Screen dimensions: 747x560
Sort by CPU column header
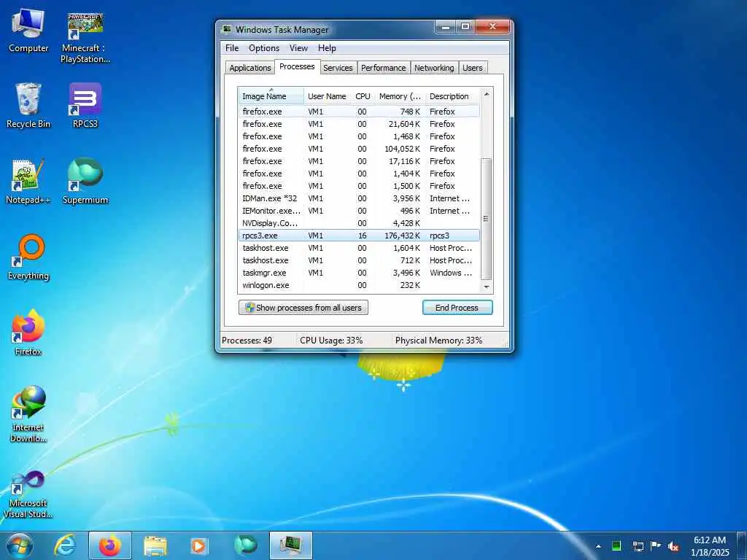(363, 96)
